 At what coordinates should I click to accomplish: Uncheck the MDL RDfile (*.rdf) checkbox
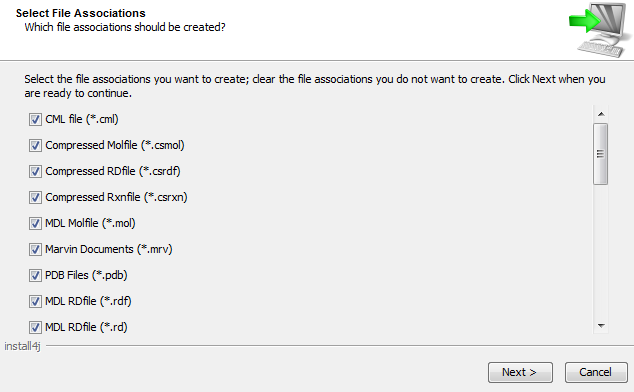pyautogui.click(x=35, y=301)
